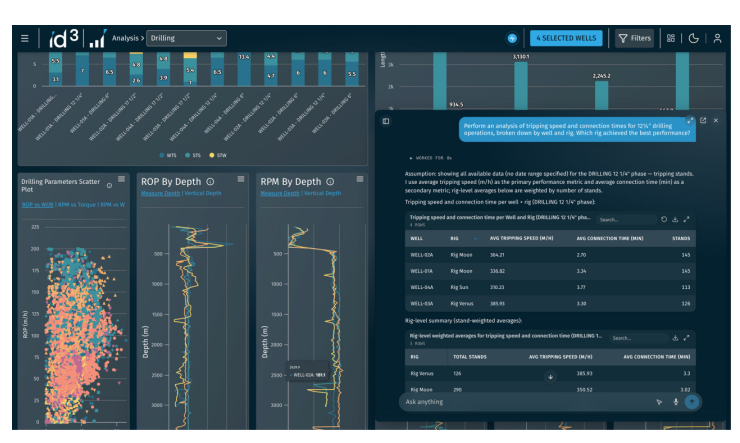Send the chat message
The image size is (740, 443).
(692, 402)
